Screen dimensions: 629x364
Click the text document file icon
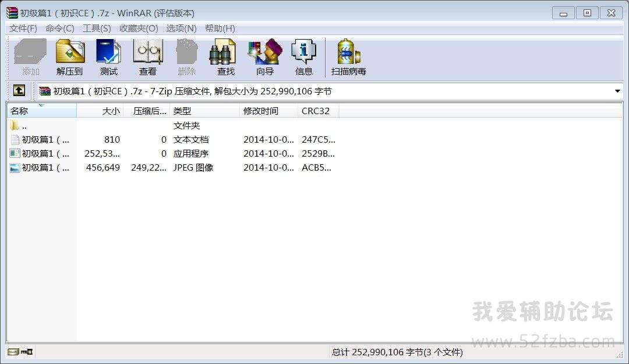[15, 140]
